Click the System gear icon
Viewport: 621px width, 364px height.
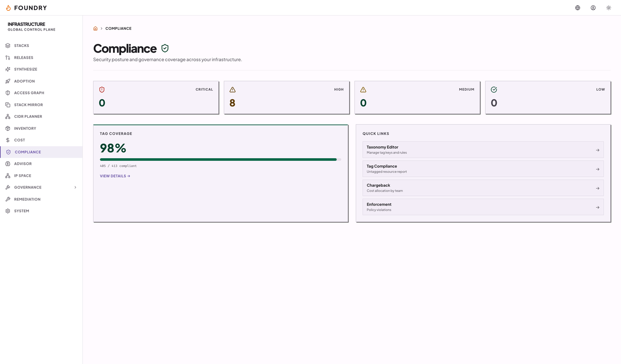8,211
